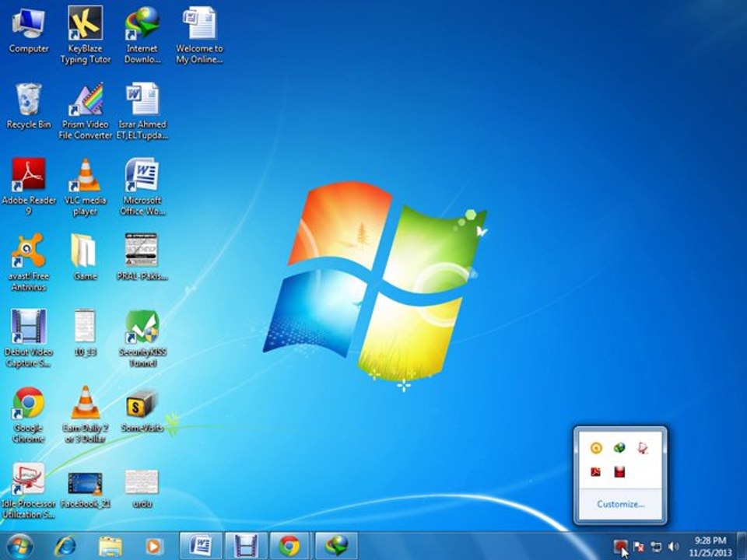Open Windows Explorer from the taskbar

pos(110,546)
